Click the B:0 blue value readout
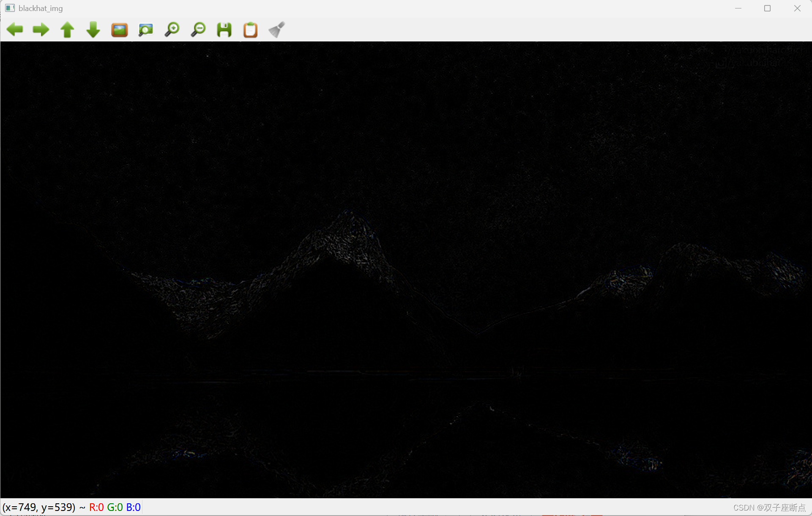Image resolution: width=812 pixels, height=516 pixels. (x=133, y=507)
